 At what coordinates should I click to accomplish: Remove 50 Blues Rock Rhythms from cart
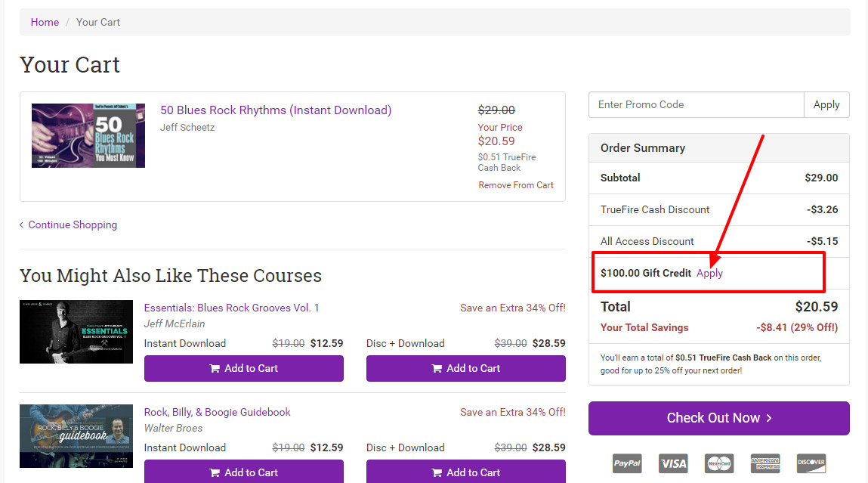516,185
